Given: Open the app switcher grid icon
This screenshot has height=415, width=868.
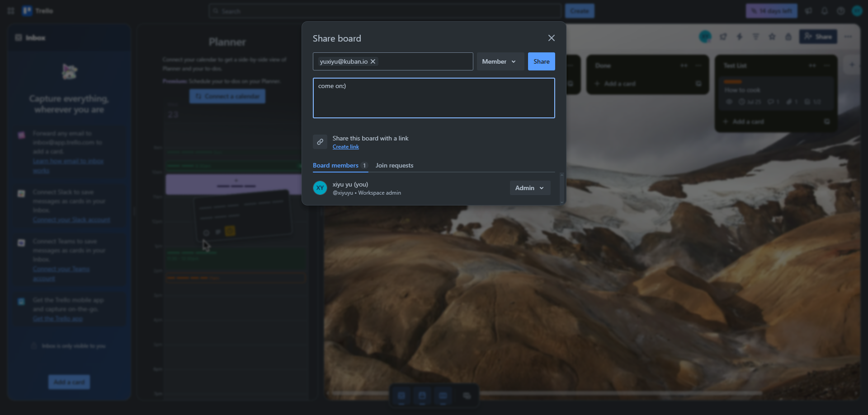Looking at the screenshot, I should 11,11.
